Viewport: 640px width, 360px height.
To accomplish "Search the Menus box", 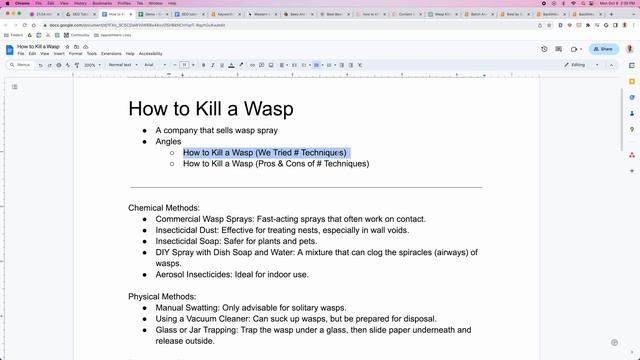I will pos(20,65).
